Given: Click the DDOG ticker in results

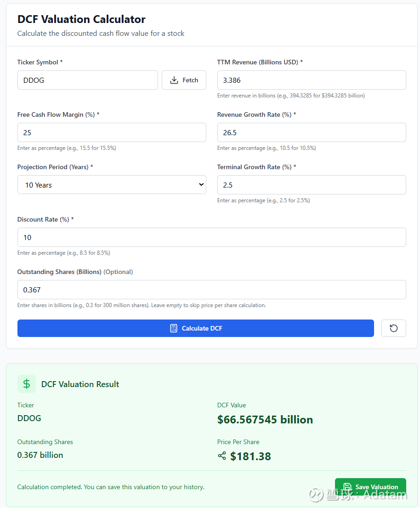Looking at the screenshot, I should coord(29,418).
